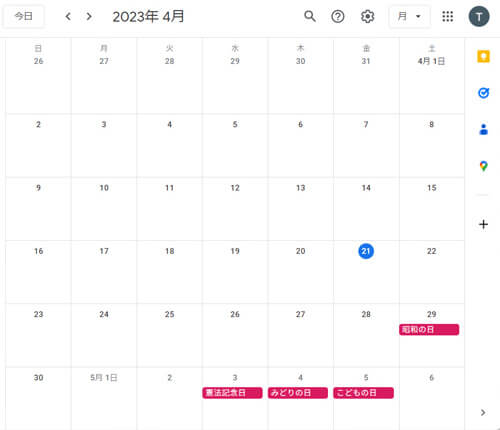Image resolution: width=500 pixels, height=430 pixels.
Task: Open Google Keep in side panel
Action: [483, 56]
